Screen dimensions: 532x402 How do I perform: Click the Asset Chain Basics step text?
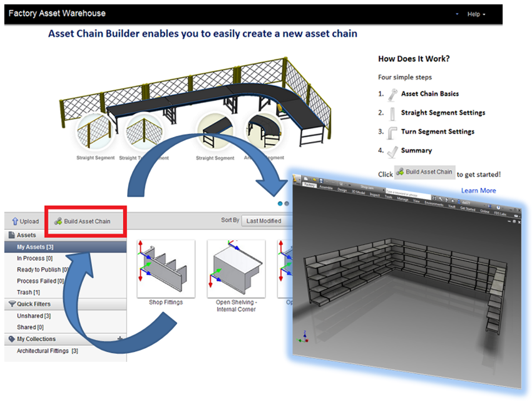click(430, 94)
